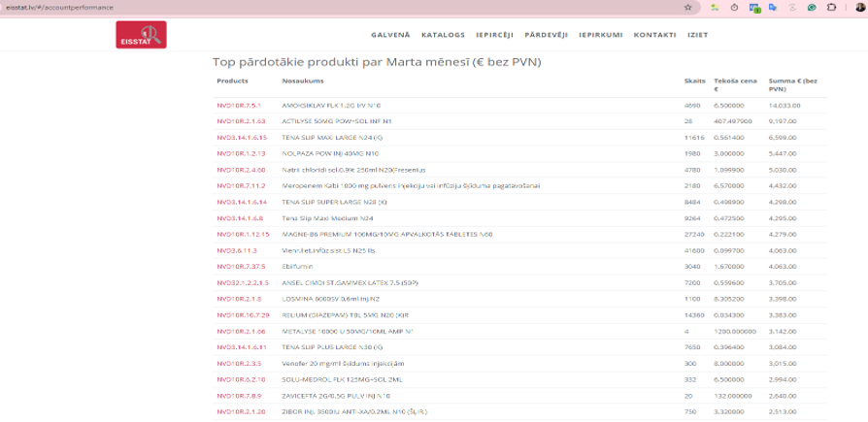Viewport: 868px width, 422px height.
Task: Open product link NVD10R.7.8.9
Action: coord(239,397)
